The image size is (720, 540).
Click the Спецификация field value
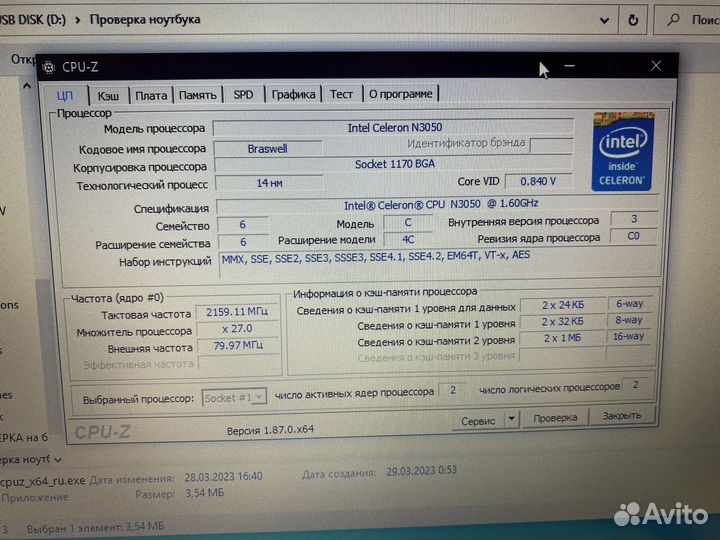click(438, 204)
